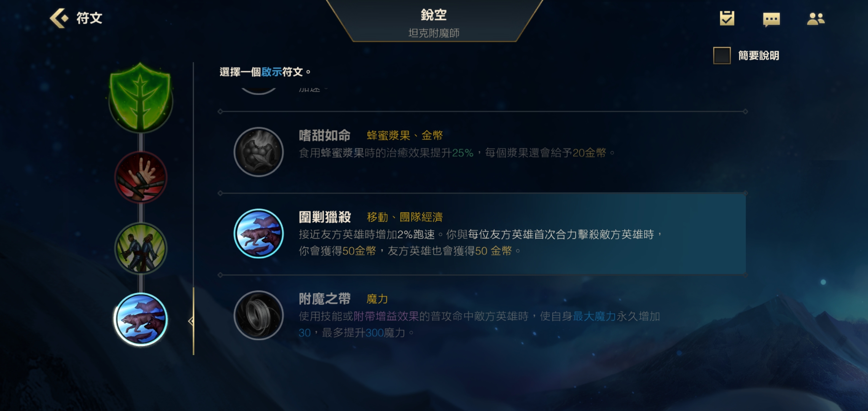This screenshot has height=411, width=868.
Task: Go back using the 符文 arrow
Action: tap(59, 18)
